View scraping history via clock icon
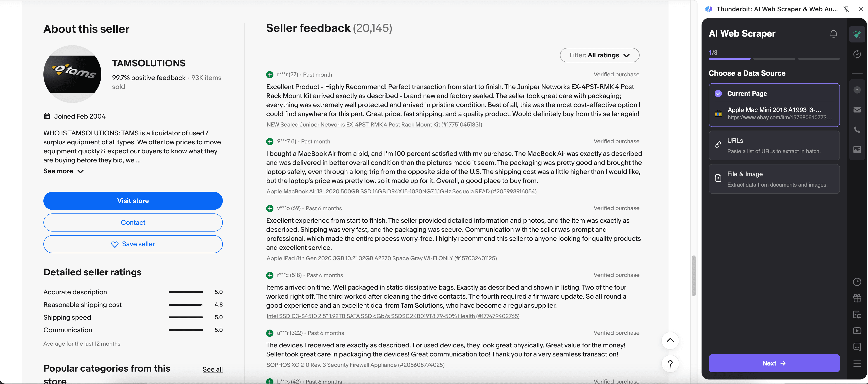Image resolution: width=868 pixels, height=384 pixels. tap(857, 282)
